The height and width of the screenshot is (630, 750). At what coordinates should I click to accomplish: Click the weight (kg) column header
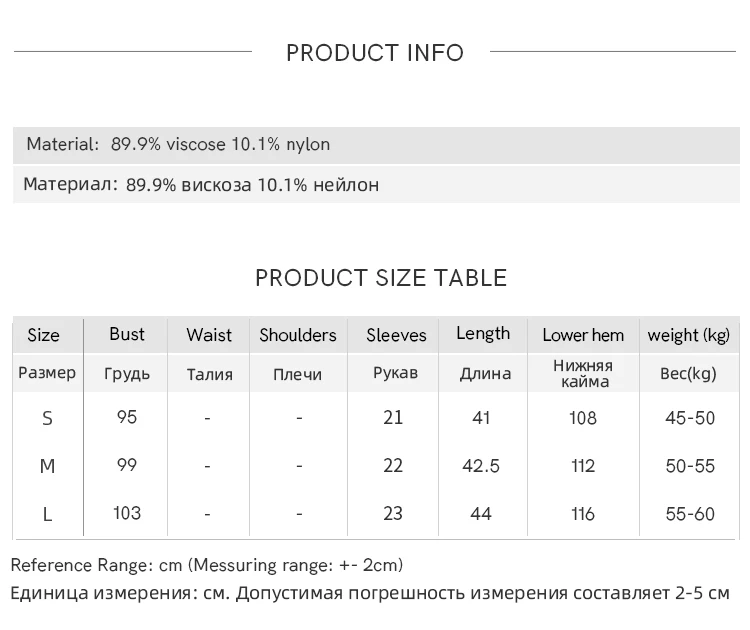click(689, 335)
